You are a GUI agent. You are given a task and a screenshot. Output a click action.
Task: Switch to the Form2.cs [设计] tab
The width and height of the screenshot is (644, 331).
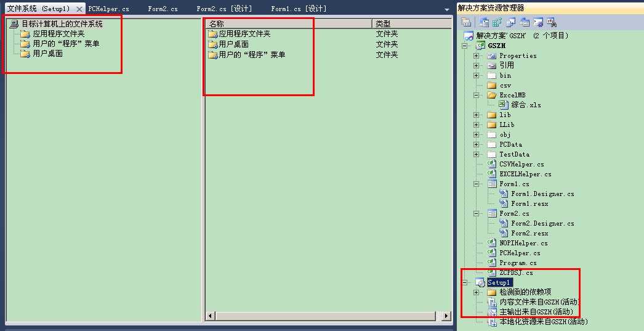[x=224, y=9]
